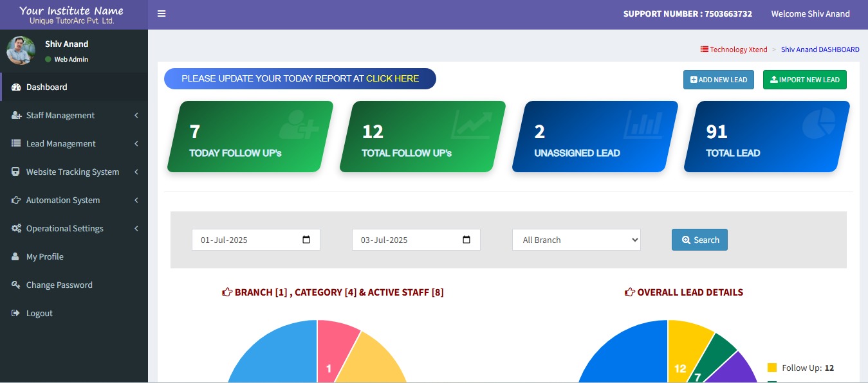Open the TOTAL LEAD card

click(766, 136)
